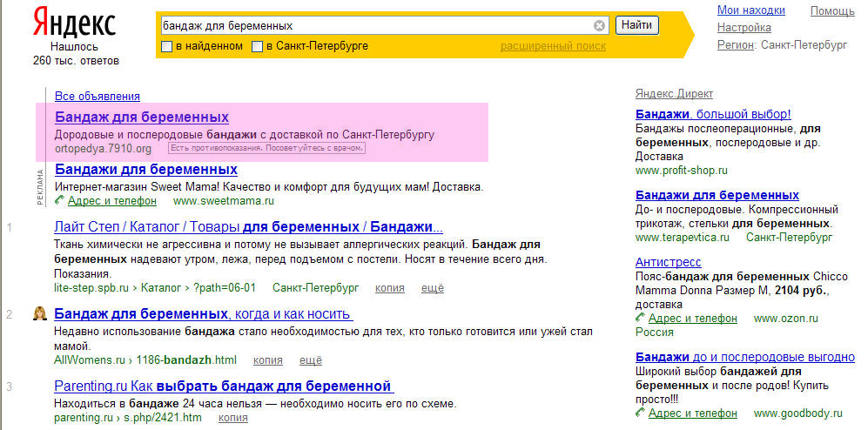Open the cached "копия" of the lite-step.spb.ru result
The width and height of the screenshot is (868, 430).
pyautogui.click(x=390, y=288)
